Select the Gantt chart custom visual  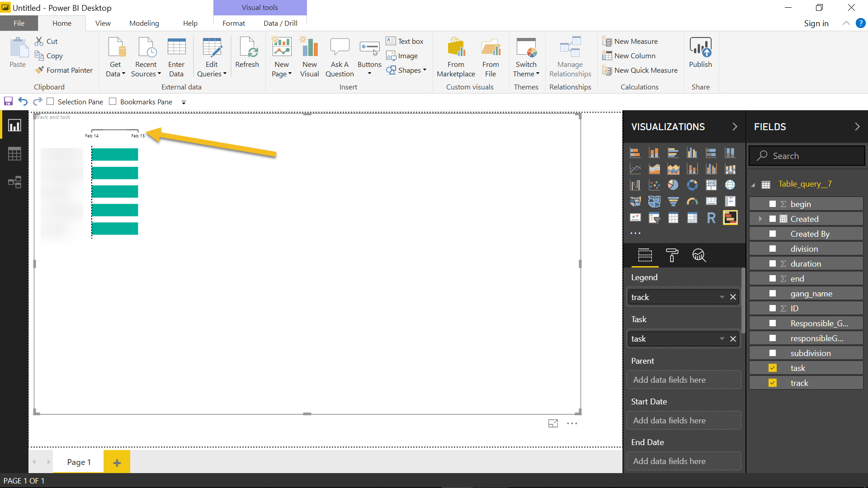(730, 218)
